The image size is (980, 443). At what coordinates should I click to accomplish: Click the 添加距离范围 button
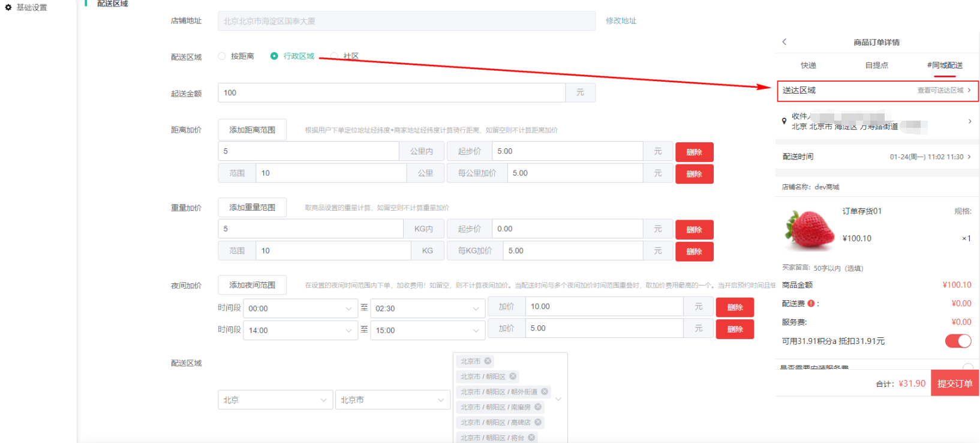[252, 130]
